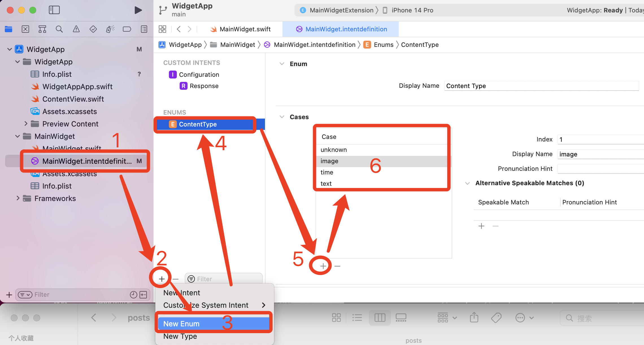644x345 pixels.
Task: Click the filter icon in project navigator
Action: pos(24,294)
